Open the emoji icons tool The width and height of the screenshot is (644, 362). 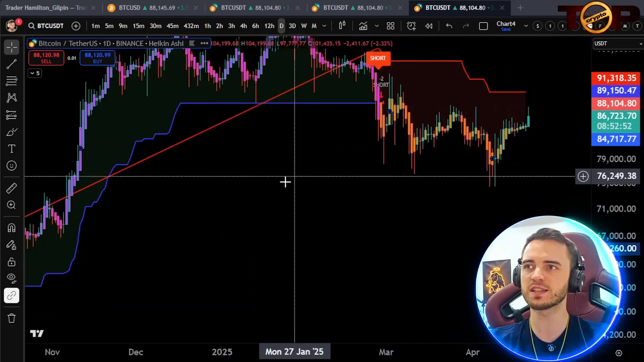coord(11,166)
